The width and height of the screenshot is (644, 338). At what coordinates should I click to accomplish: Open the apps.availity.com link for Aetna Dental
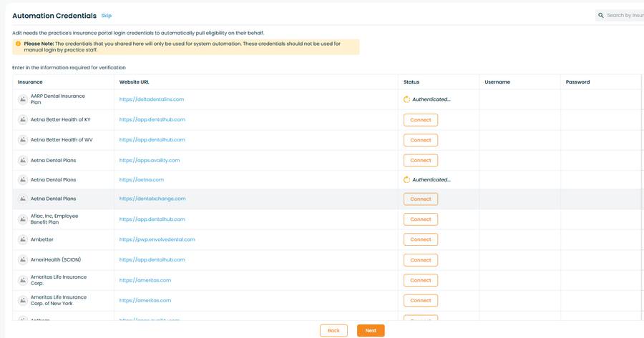point(150,160)
